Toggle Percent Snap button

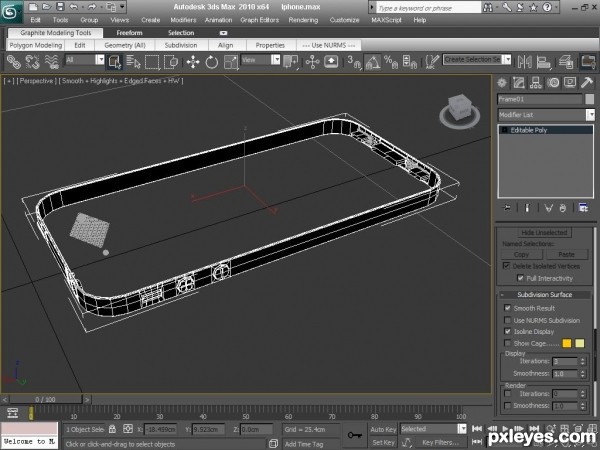[x=391, y=62]
